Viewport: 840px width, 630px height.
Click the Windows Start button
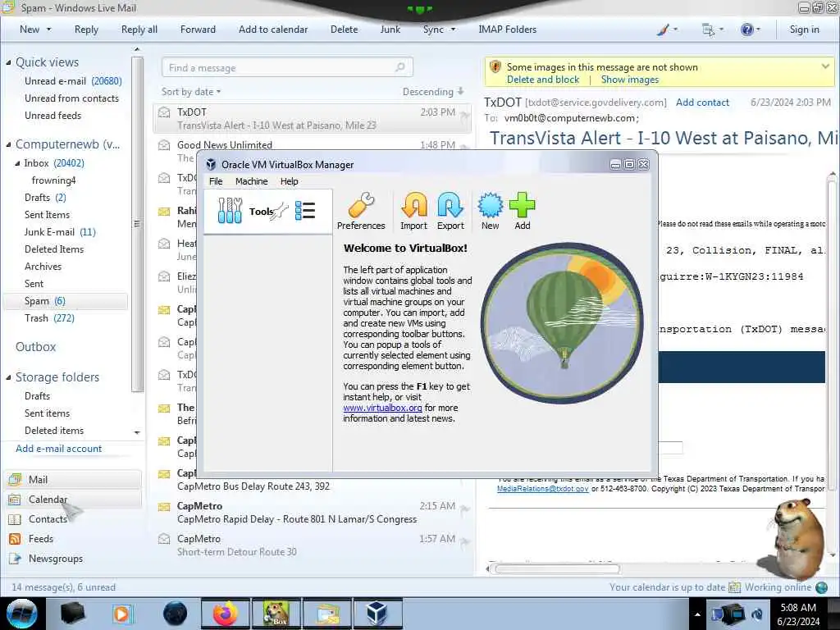coord(22,614)
